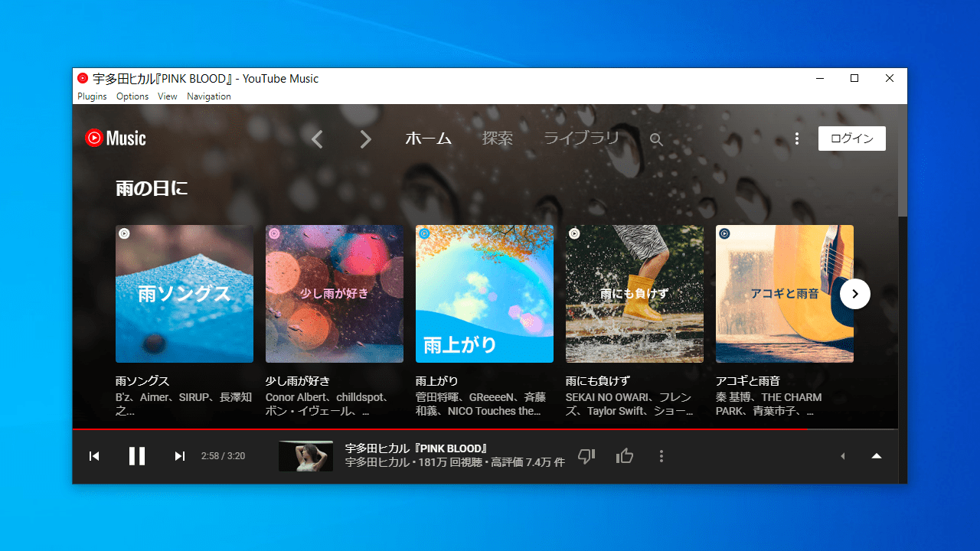Screen dimensions: 980x551
Task: Click the 秦 基博、THE CHARM PARK description
Action: coord(769,404)
